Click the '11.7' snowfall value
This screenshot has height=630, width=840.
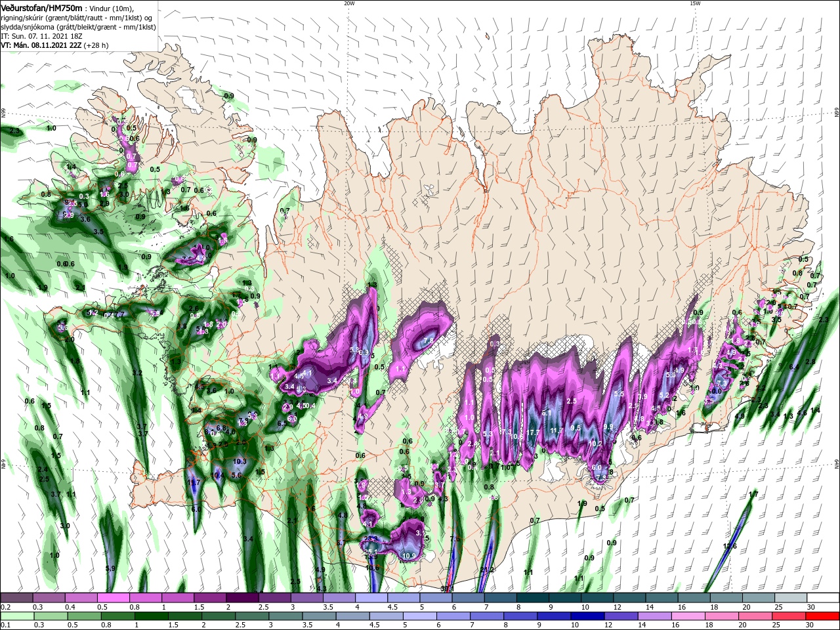557,430
